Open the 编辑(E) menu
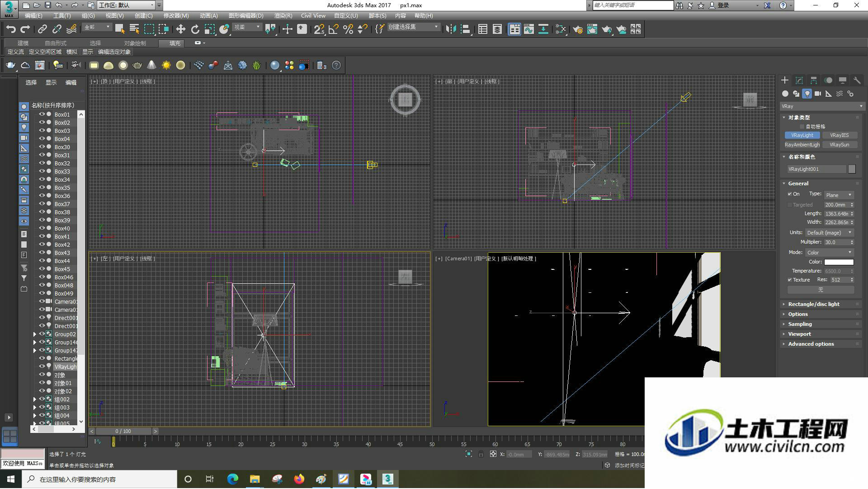The width and height of the screenshot is (868, 489). [33, 16]
